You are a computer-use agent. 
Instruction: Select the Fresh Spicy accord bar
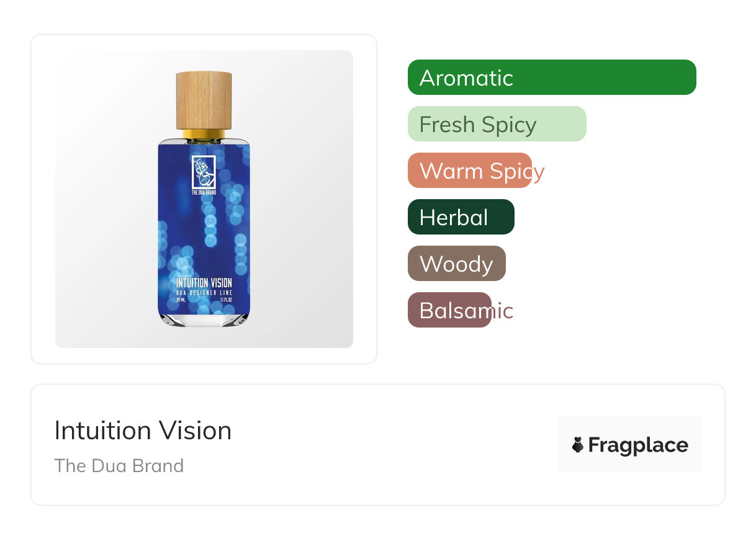coord(497,124)
